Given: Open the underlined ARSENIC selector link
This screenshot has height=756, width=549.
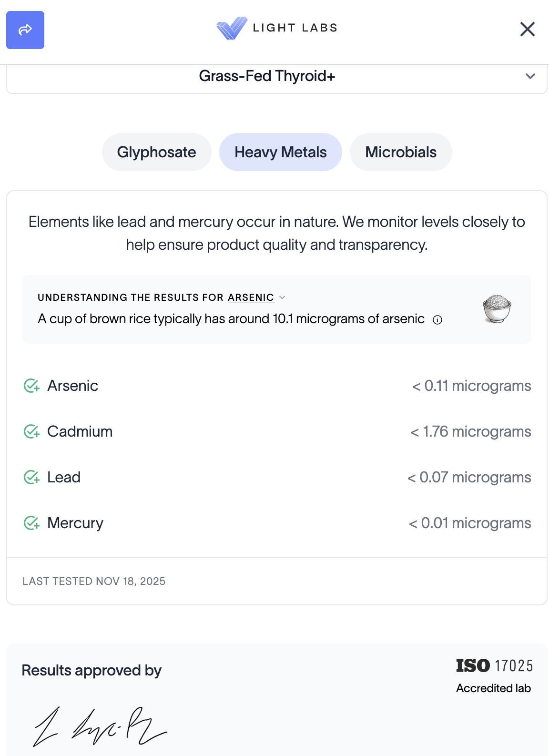Looking at the screenshot, I should coord(251,297).
